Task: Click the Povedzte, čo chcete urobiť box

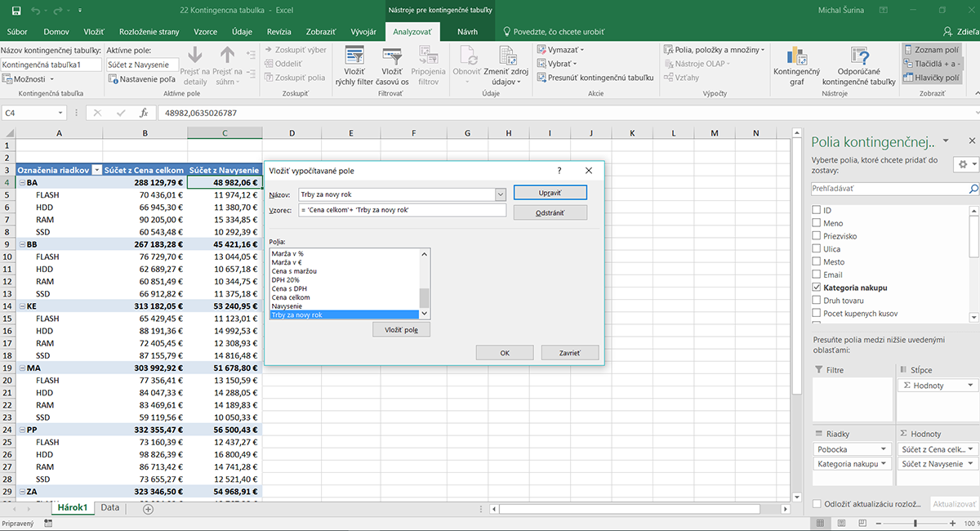Action: (553, 32)
